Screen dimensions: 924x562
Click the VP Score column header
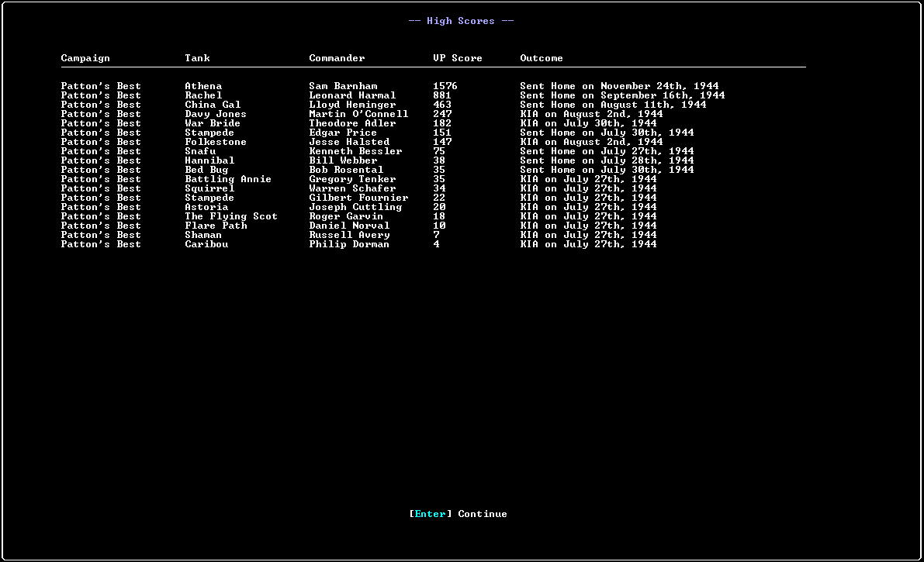(457, 57)
